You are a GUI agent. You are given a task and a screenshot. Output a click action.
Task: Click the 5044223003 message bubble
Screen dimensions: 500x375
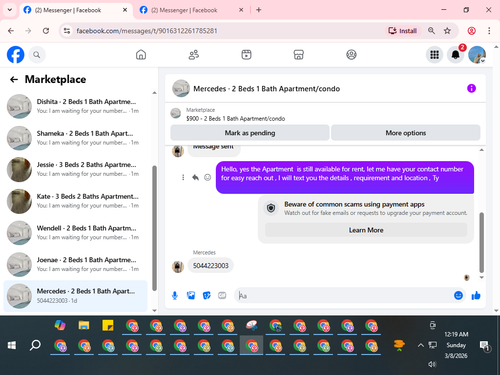click(x=211, y=266)
